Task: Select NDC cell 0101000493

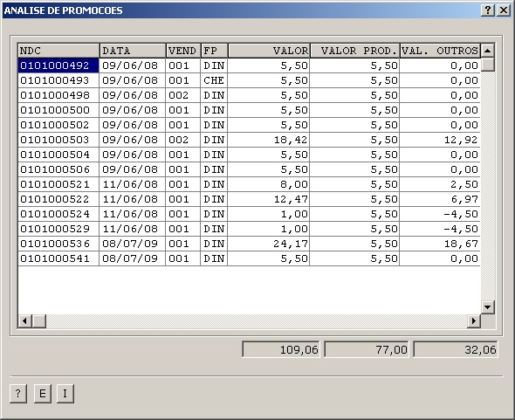Action: [x=58, y=80]
